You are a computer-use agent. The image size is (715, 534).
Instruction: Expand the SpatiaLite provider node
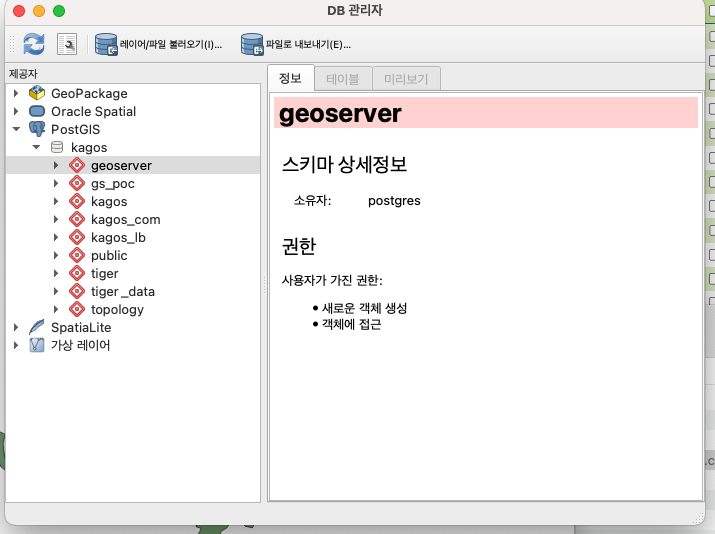coord(16,327)
